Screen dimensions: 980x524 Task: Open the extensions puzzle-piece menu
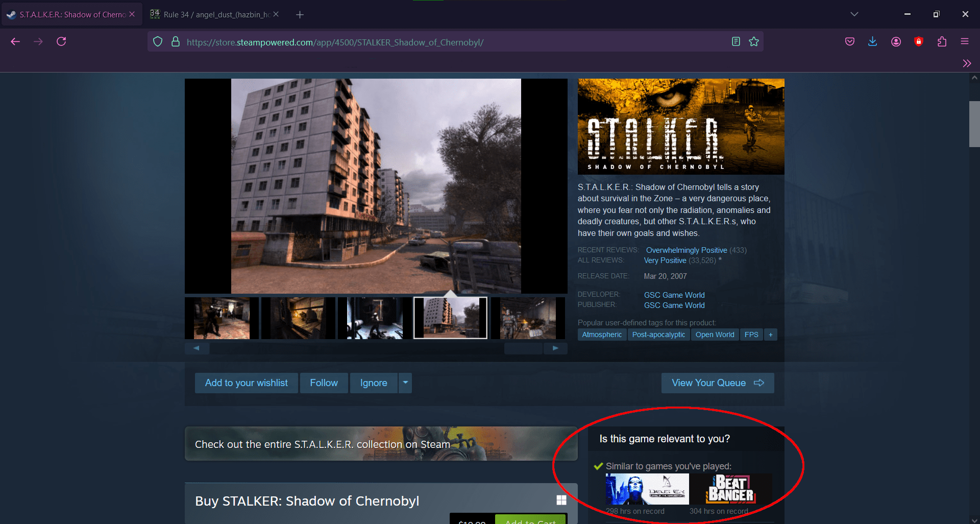[942, 42]
